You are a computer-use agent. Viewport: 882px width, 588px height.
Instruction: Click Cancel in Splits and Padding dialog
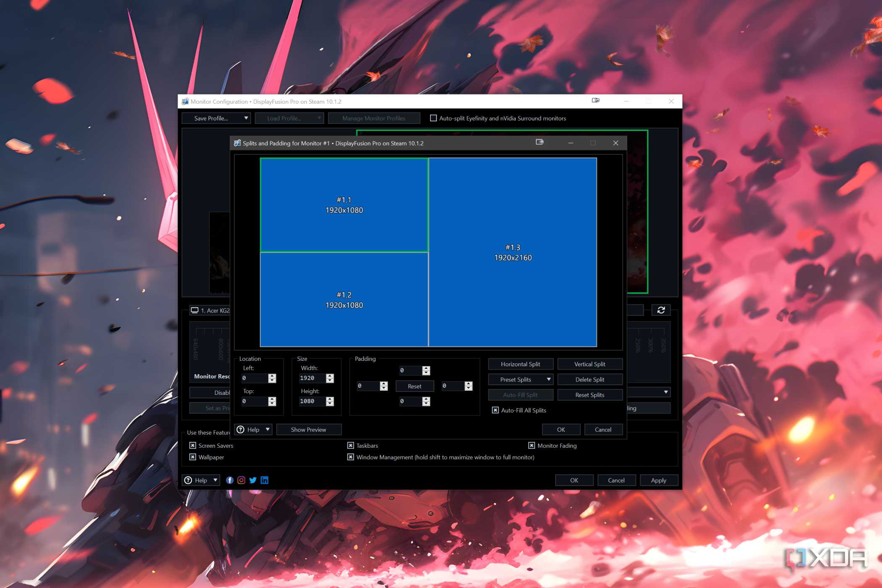point(603,430)
